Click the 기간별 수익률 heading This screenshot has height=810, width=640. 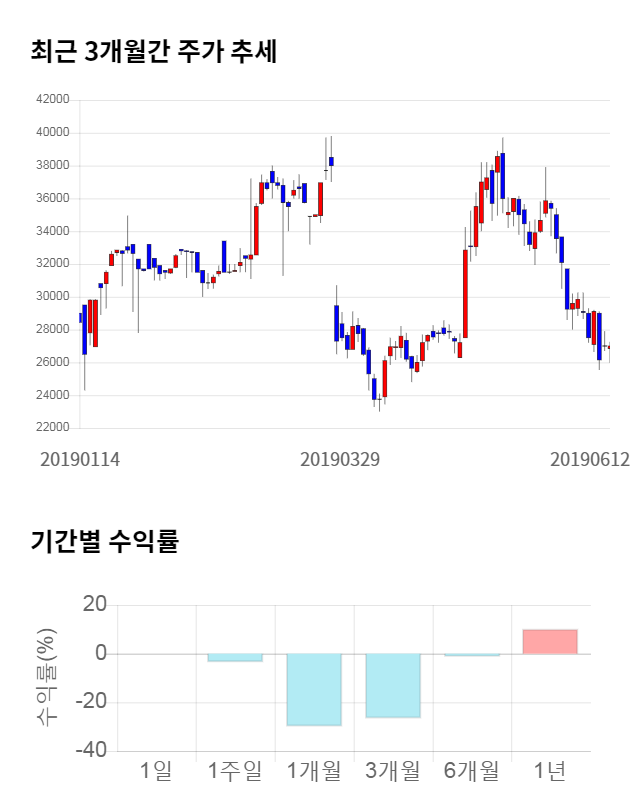coord(104,542)
